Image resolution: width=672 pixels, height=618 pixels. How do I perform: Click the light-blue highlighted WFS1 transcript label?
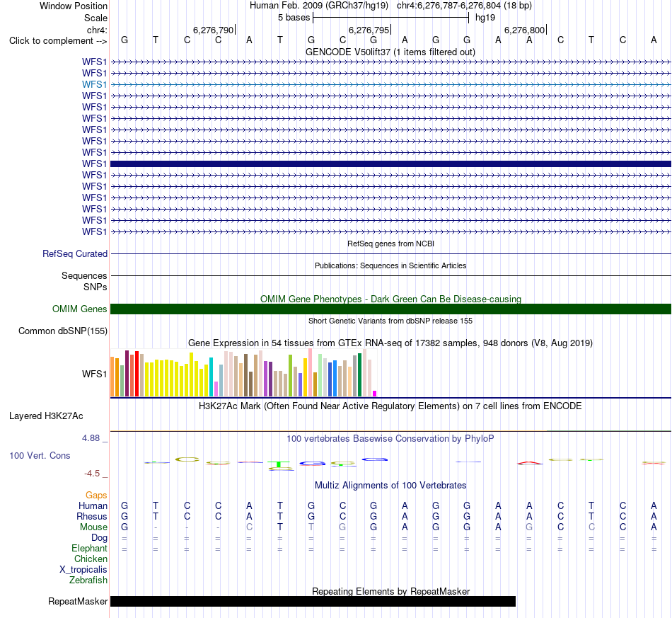pyautogui.click(x=94, y=84)
